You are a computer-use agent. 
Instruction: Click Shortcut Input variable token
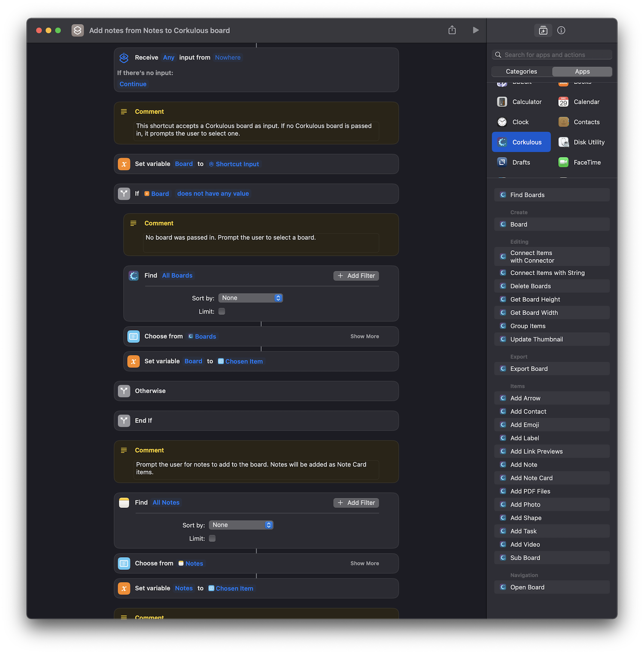click(x=234, y=164)
